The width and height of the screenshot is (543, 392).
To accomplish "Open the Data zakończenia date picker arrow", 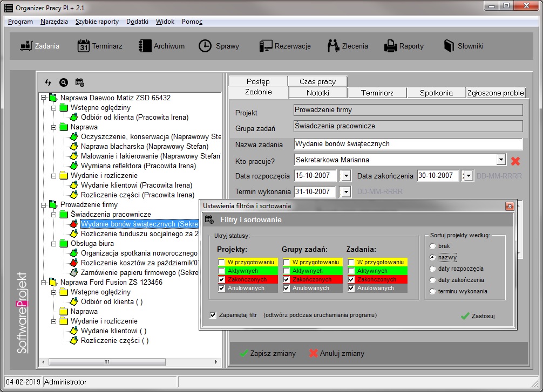I will [x=469, y=176].
